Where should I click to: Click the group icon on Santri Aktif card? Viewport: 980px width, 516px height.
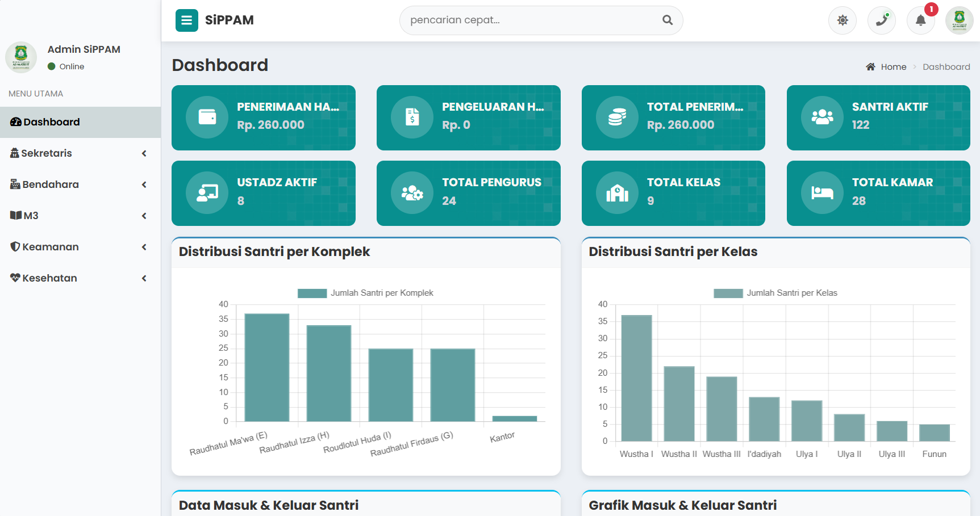pyautogui.click(x=822, y=117)
